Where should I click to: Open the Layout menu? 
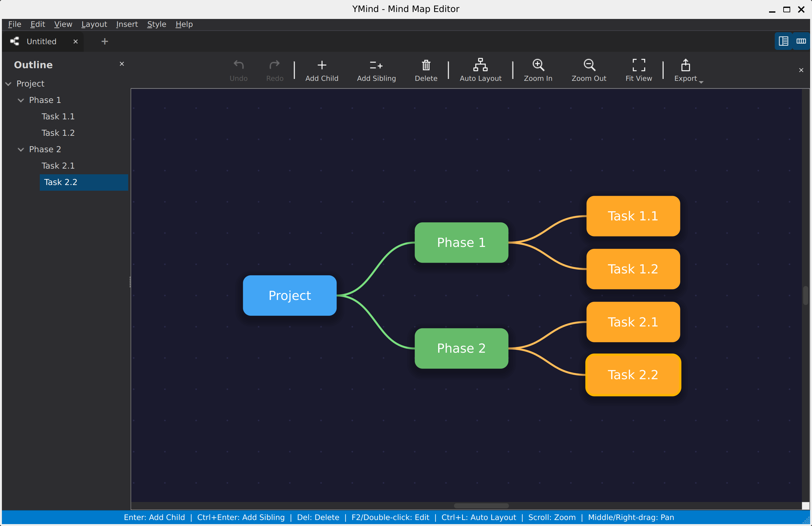tap(94, 24)
